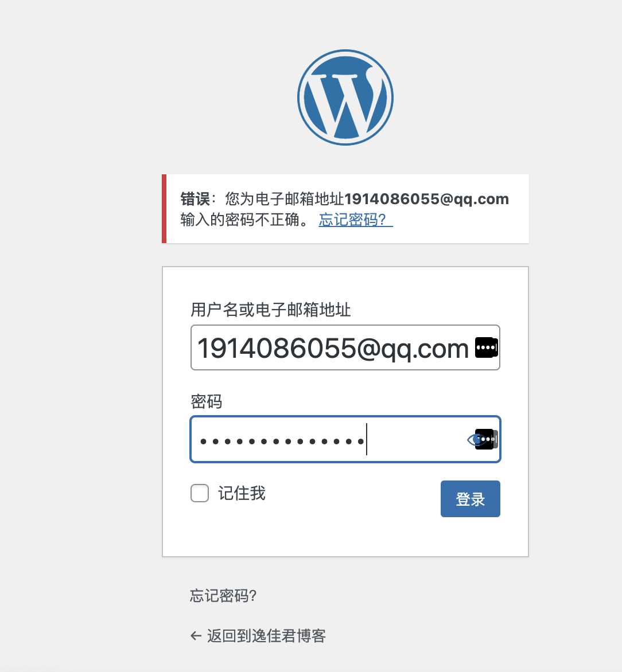Click the bold 错误 text in notice
This screenshot has width=622, height=672.
(195, 200)
